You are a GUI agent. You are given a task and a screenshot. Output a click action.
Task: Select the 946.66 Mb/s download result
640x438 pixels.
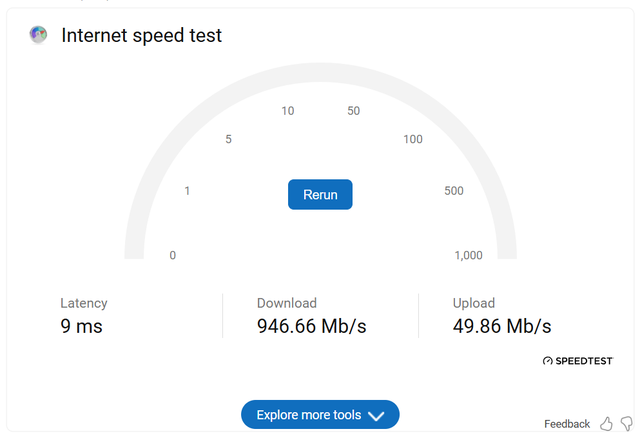coord(311,326)
